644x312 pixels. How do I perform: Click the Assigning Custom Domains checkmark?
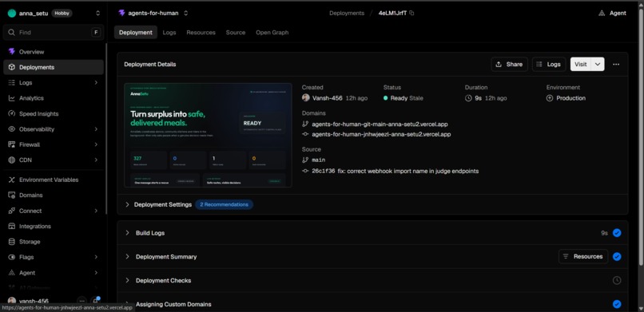point(617,304)
